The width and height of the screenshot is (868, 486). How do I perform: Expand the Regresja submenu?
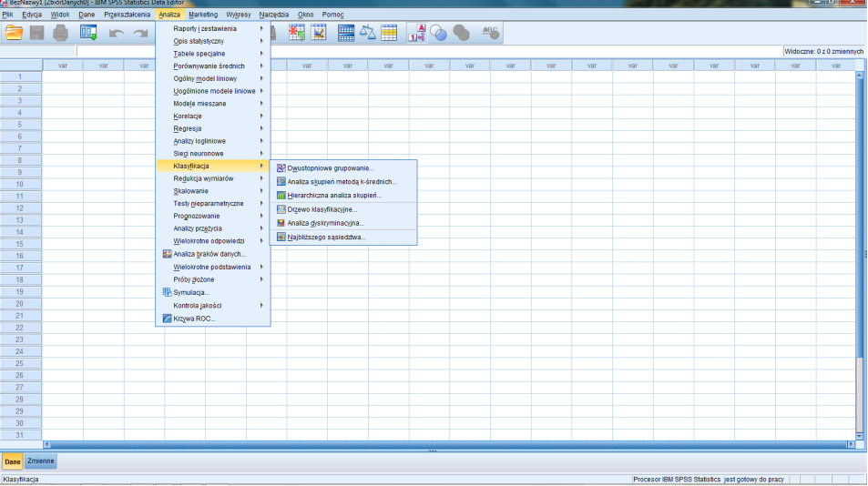point(213,128)
